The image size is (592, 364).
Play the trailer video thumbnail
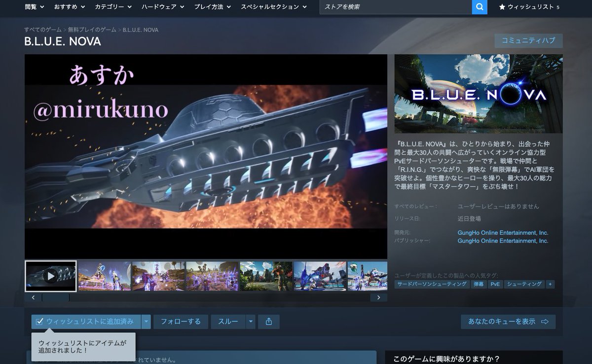(51, 276)
